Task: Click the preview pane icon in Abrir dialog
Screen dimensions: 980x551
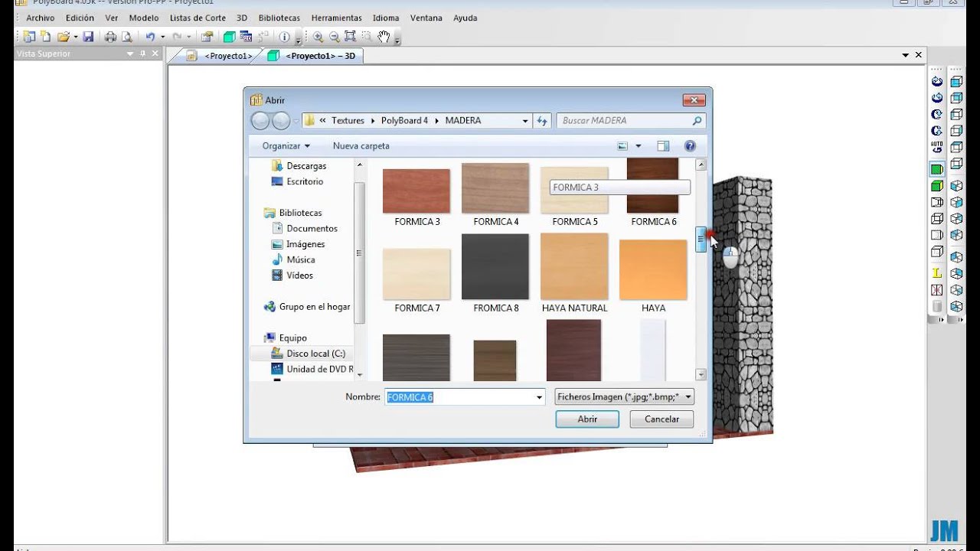Action: (663, 145)
